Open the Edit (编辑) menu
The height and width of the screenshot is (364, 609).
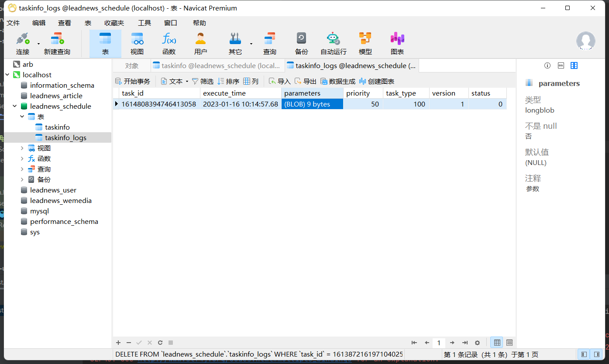point(39,23)
